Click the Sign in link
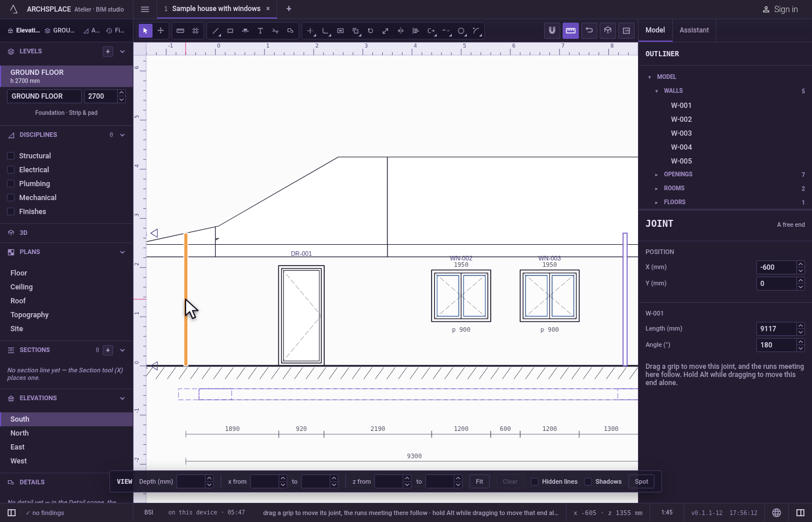This screenshot has width=812, height=522. pos(780,9)
